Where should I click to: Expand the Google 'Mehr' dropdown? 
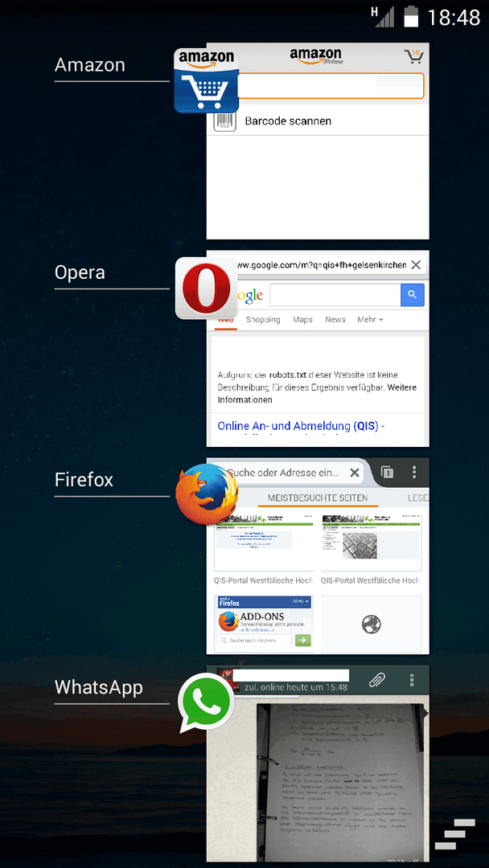371,319
